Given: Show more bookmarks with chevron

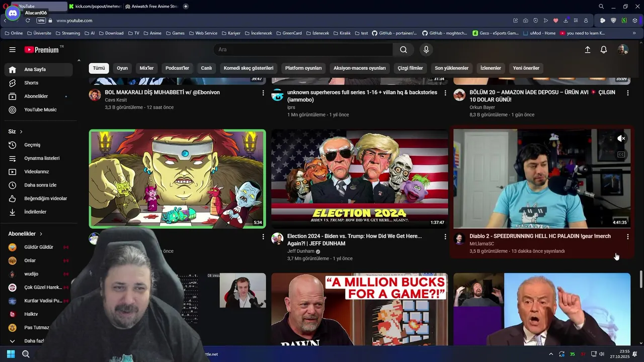Looking at the screenshot, I should pos(634,33).
